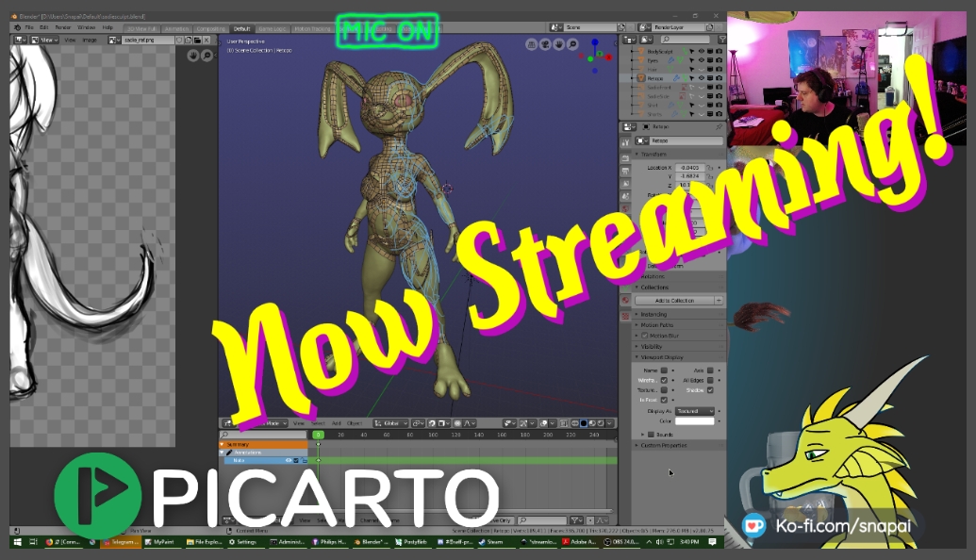Click the zoom gizmo in 3D viewport

(x=572, y=44)
